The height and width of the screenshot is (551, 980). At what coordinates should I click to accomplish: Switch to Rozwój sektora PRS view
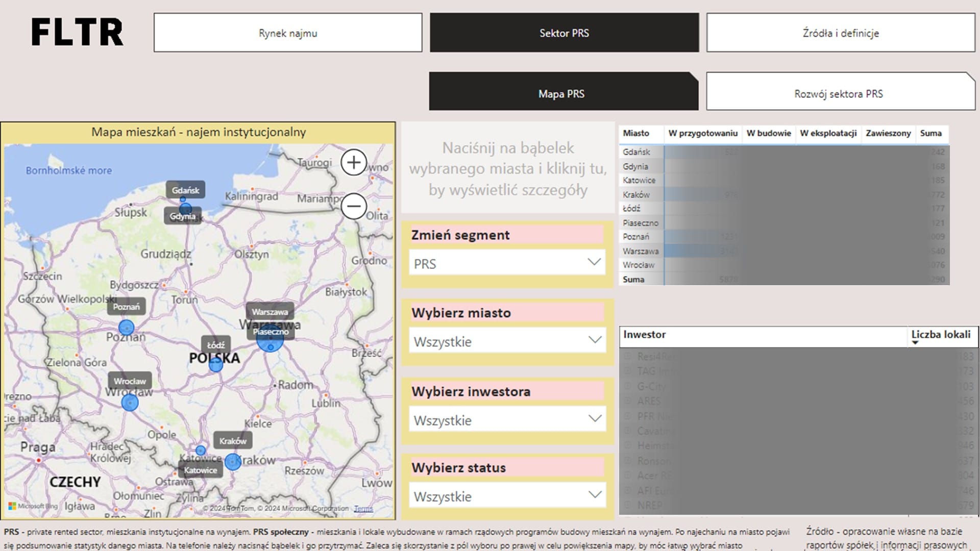839,93
